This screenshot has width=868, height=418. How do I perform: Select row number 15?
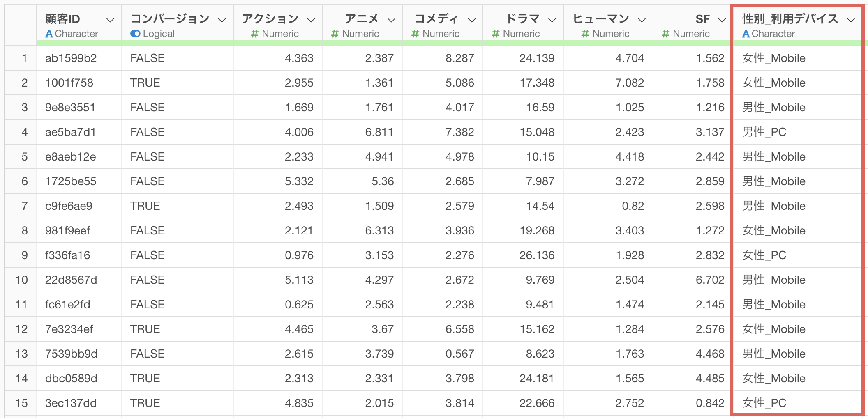pos(21,403)
